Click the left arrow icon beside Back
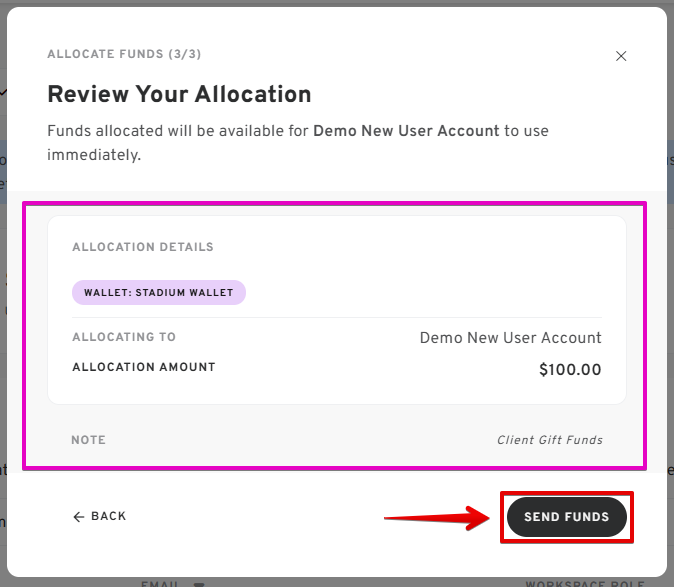Viewport: 674px width, 587px height. 79,517
